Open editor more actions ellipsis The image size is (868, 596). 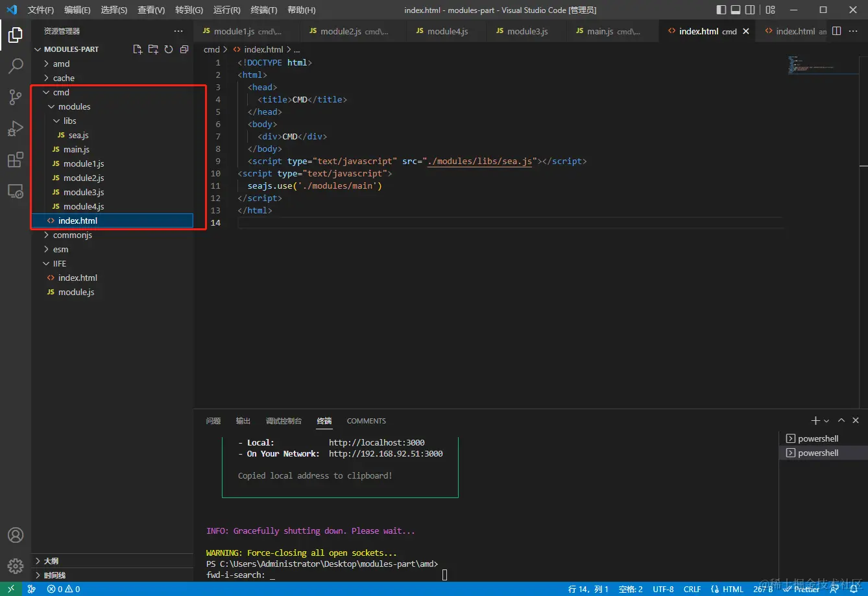pyautogui.click(x=854, y=31)
